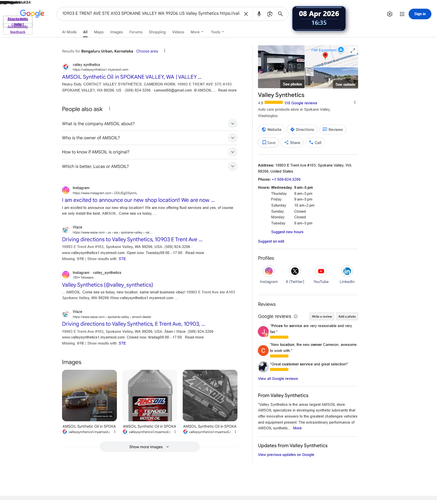
Task: Open the car with oil bottle image
Action: 89,395
